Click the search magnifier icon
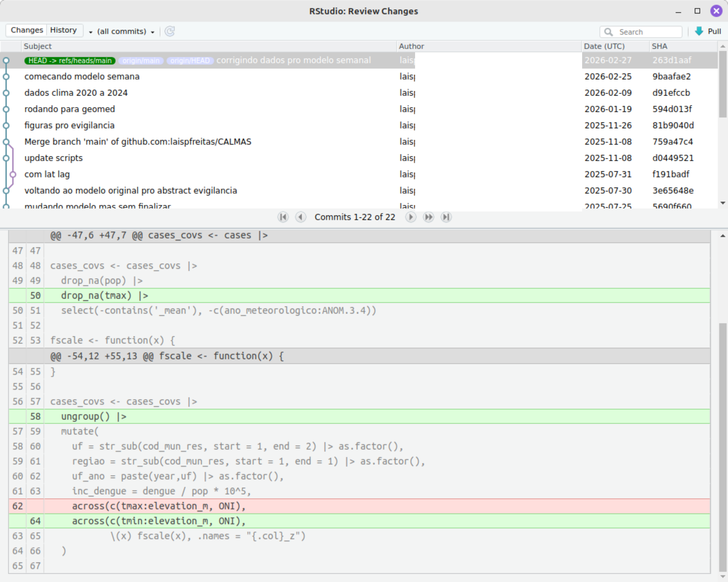The height and width of the screenshot is (582, 728). [x=608, y=32]
